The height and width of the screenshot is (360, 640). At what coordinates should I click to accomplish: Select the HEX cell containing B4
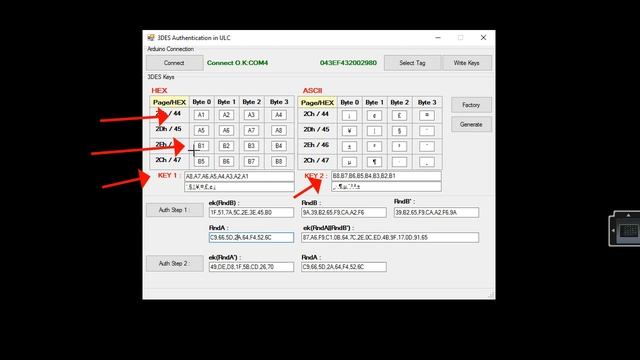[x=278, y=146]
